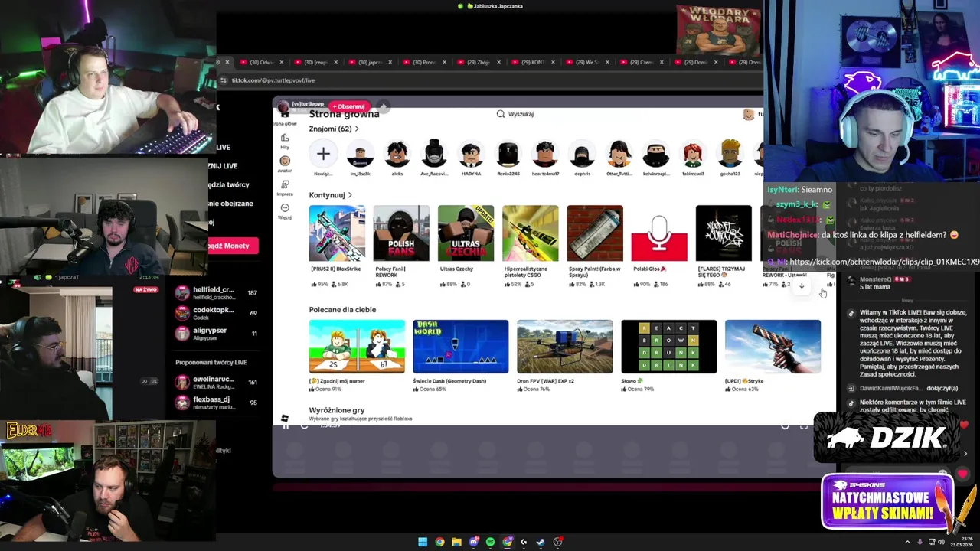Image resolution: width=980 pixels, height=551 pixels.
Task: Click the 'Strona główna' page title
Action: pyautogui.click(x=344, y=114)
